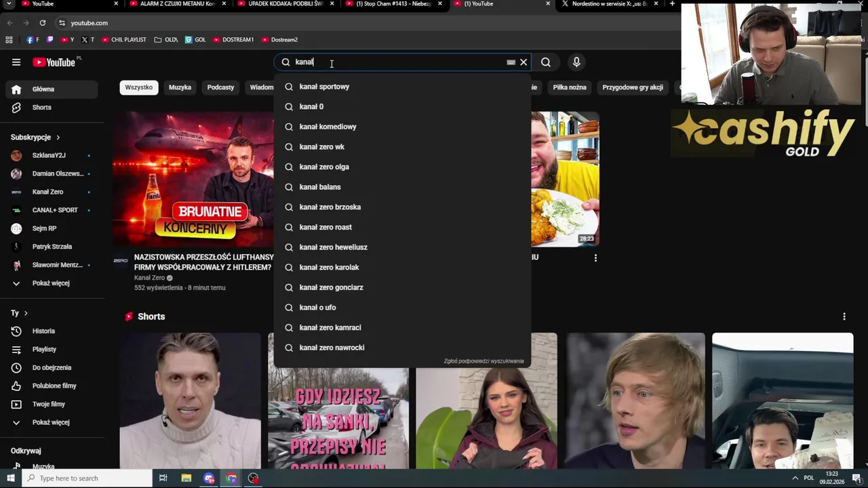The height and width of the screenshot is (488, 868).
Task: Open the Windows Start menu
Action: click(x=11, y=479)
